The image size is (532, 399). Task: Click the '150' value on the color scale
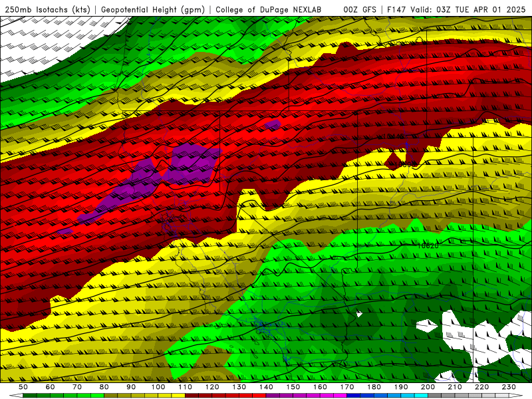click(x=293, y=387)
